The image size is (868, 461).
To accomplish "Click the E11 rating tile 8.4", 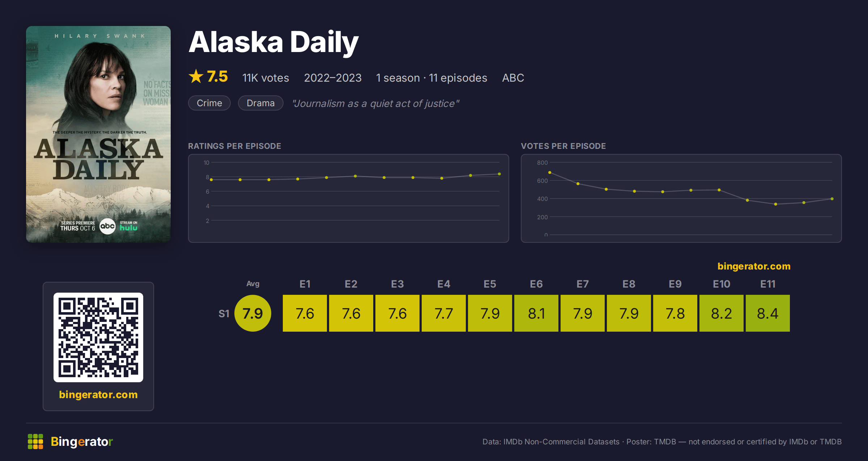I will [768, 313].
